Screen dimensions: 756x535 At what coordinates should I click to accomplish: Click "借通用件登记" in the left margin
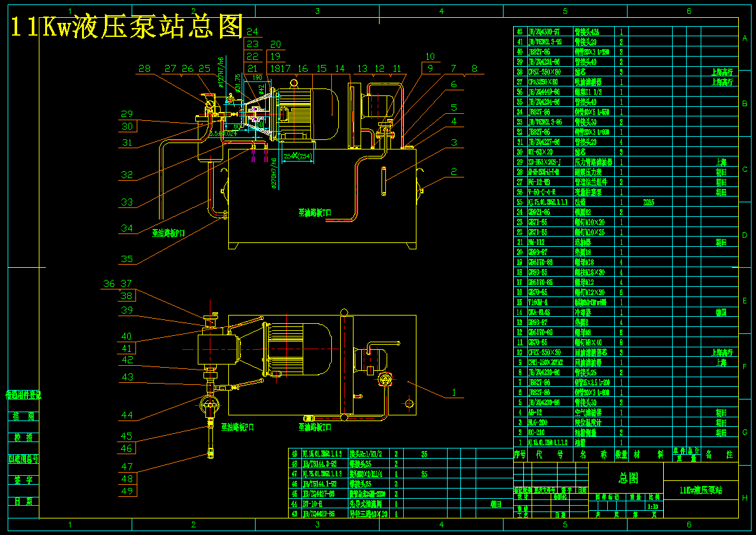[x=23, y=395]
